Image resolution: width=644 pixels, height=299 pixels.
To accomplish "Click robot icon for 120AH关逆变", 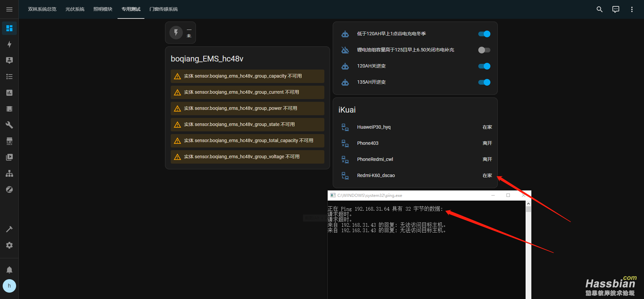I will pos(345,66).
